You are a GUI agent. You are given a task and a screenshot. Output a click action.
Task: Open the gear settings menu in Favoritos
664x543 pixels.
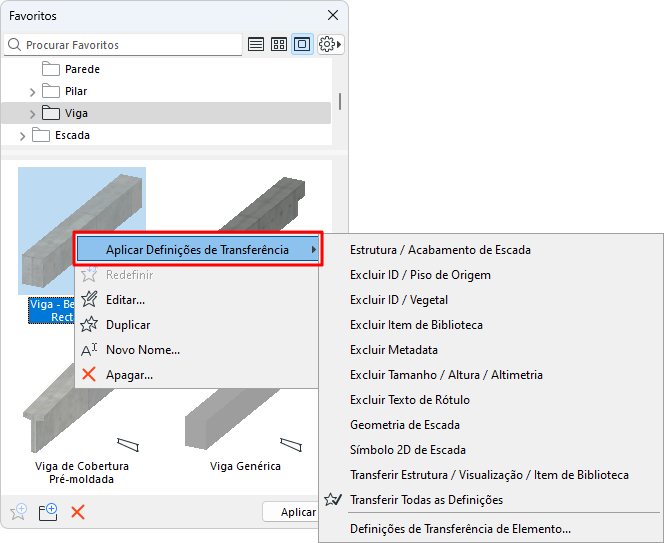330,44
